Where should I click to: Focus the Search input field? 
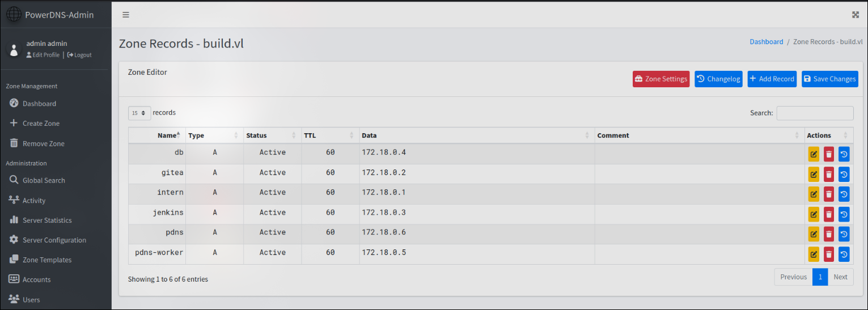point(815,113)
